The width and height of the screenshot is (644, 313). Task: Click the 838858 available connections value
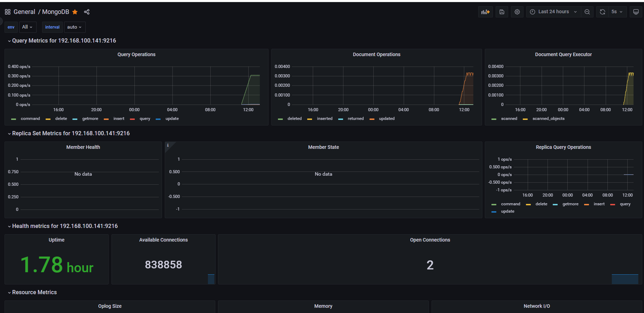pyautogui.click(x=163, y=265)
